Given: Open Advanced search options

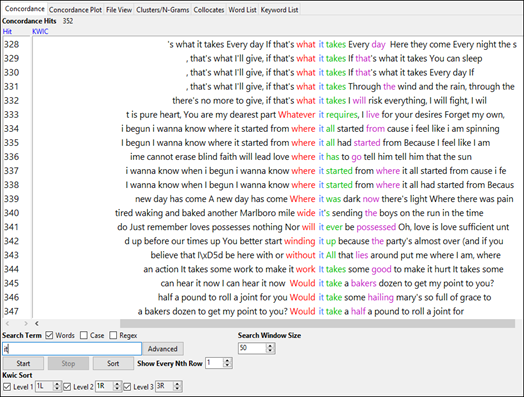Looking at the screenshot, I should (163, 349).
